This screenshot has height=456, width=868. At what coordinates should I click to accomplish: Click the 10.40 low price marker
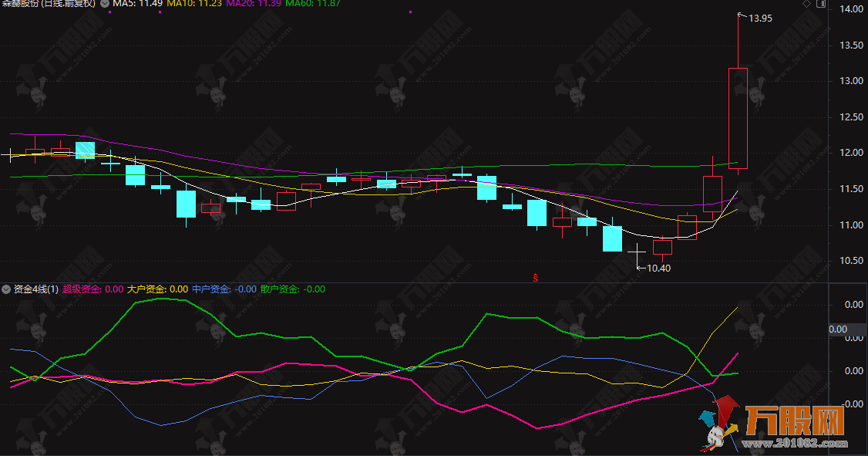[x=658, y=269]
